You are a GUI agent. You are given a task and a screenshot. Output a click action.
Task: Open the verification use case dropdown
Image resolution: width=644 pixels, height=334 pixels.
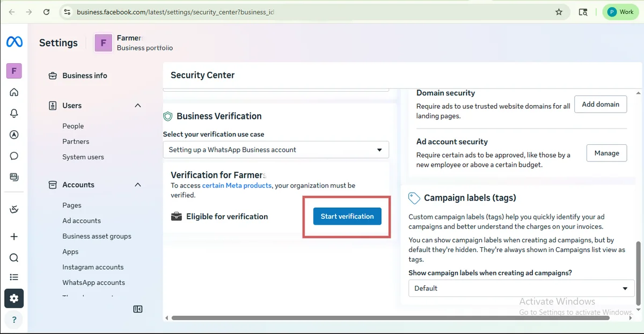[276, 150]
